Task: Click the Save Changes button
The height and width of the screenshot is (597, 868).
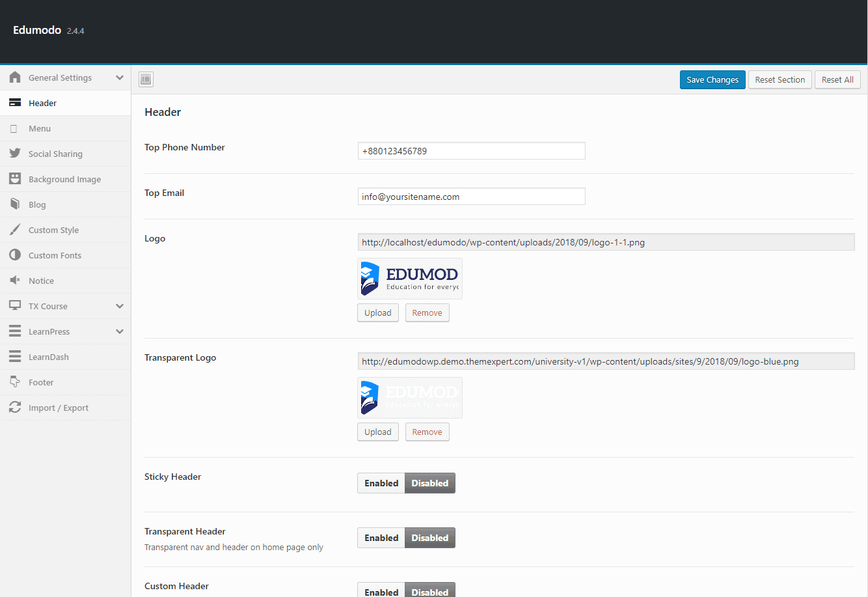Action: click(712, 79)
